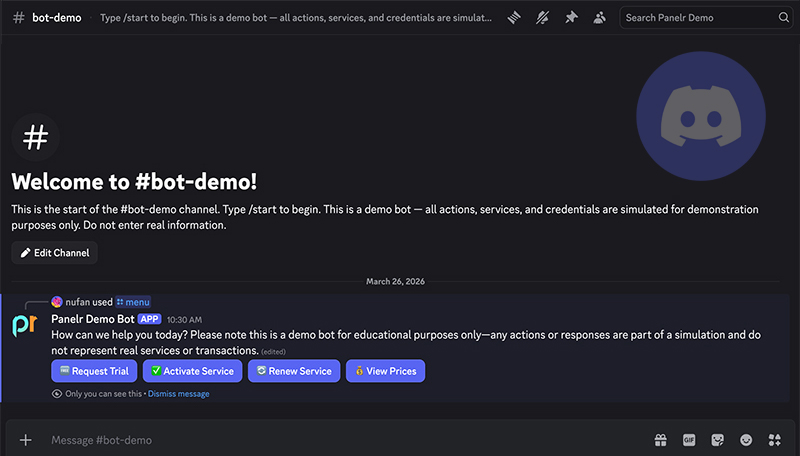The width and height of the screenshot is (800, 456).
Task: Open Panelr Demo Bot username profile
Action: (x=93, y=319)
